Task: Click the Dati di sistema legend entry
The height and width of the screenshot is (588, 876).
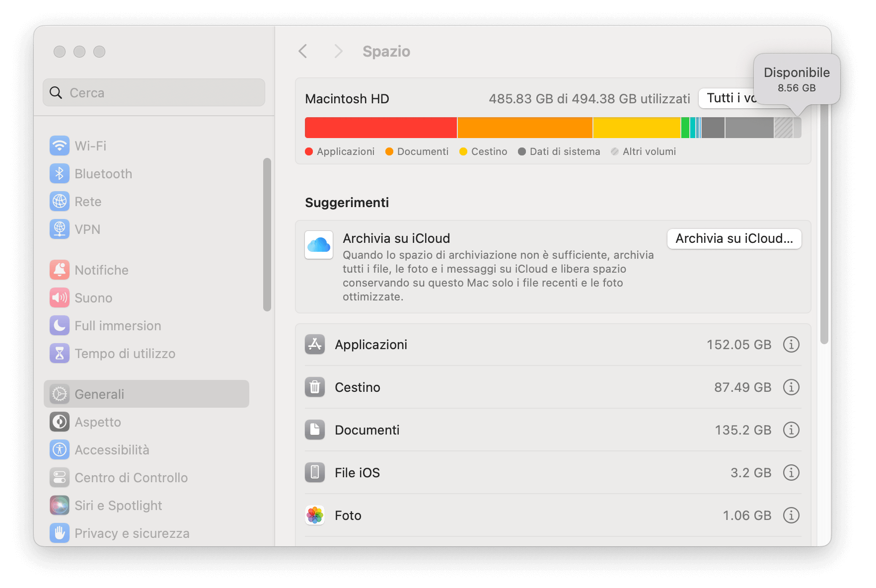Action: point(559,151)
